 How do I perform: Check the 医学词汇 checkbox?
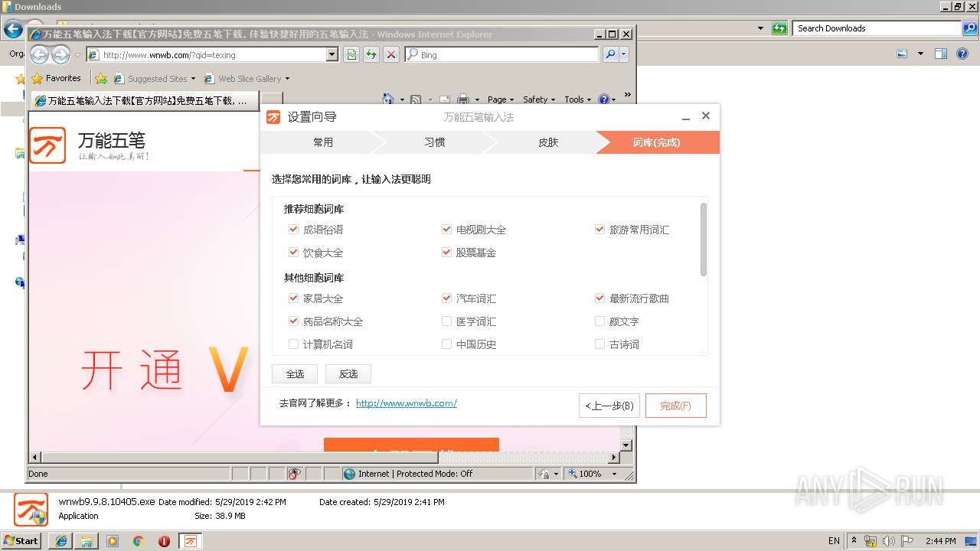tap(446, 321)
